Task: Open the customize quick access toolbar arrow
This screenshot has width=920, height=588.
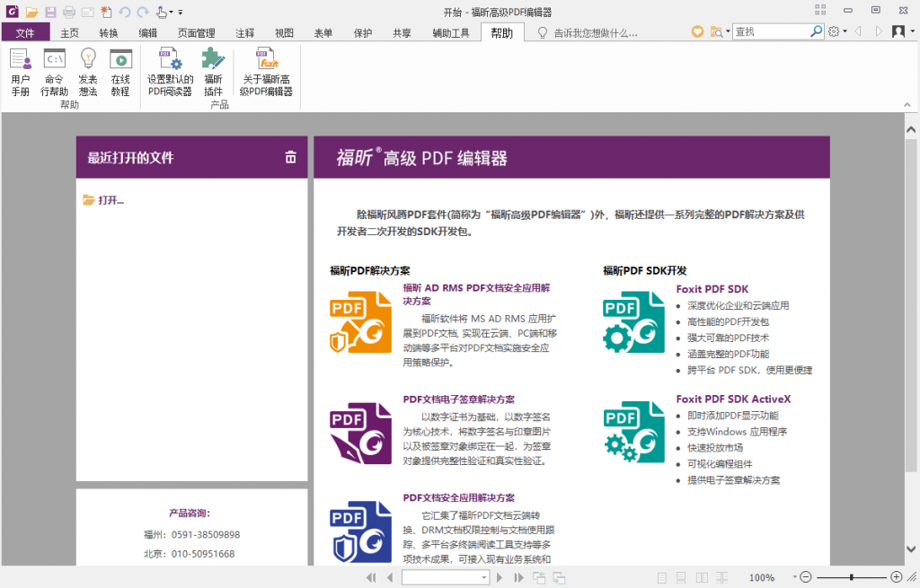Action: pyautogui.click(x=180, y=13)
